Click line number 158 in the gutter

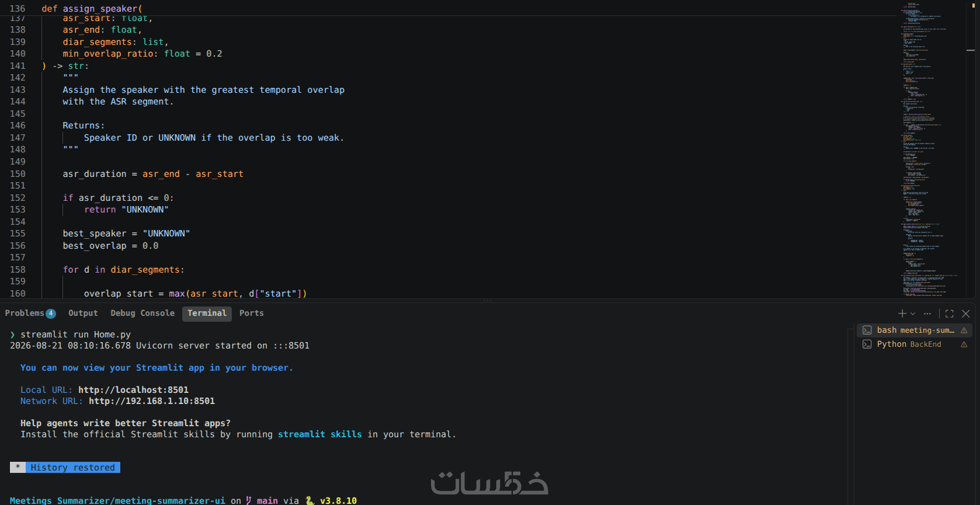point(18,270)
